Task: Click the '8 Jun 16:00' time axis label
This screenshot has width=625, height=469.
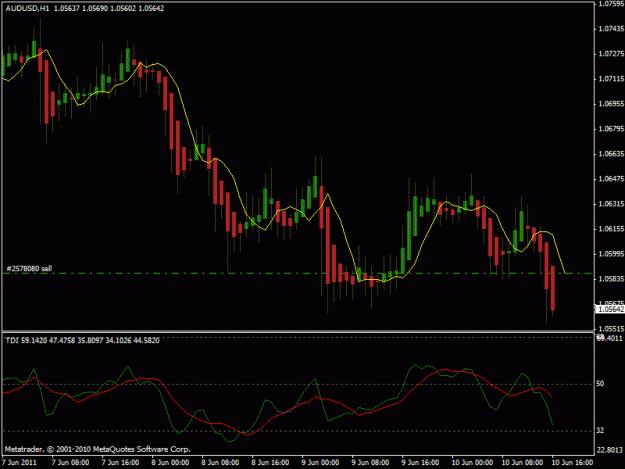Action: click(270, 462)
